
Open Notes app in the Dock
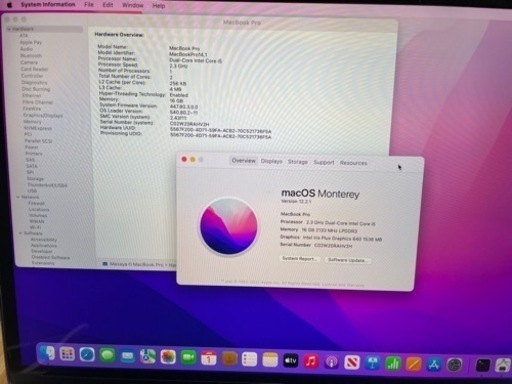click(270, 360)
